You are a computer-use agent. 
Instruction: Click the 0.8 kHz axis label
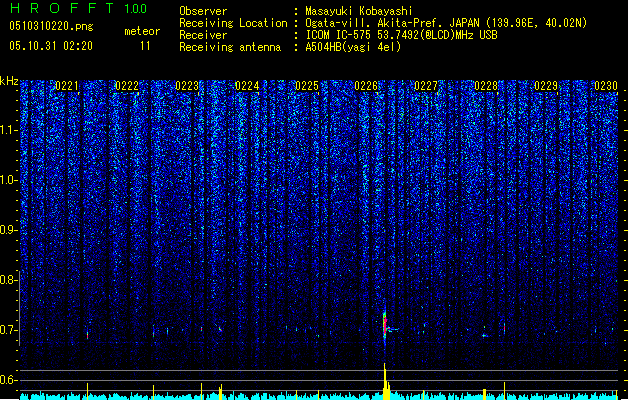point(8,280)
